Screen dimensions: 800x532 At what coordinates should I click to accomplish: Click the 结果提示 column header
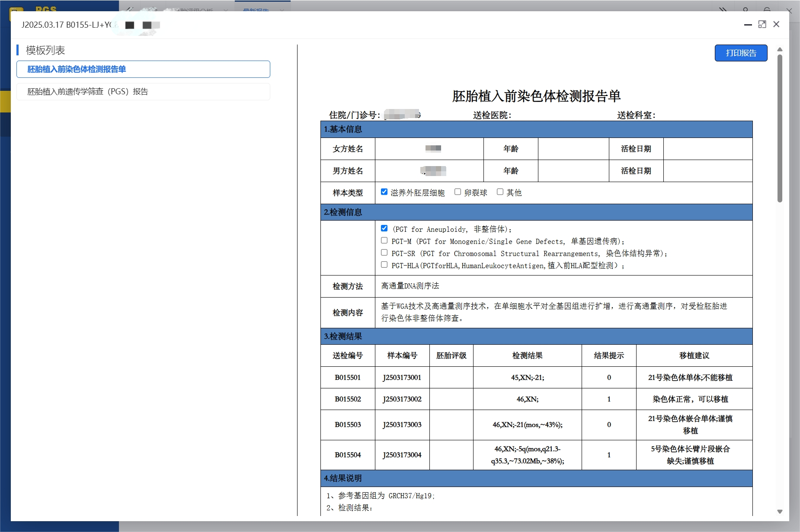pyautogui.click(x=609, y=356)
